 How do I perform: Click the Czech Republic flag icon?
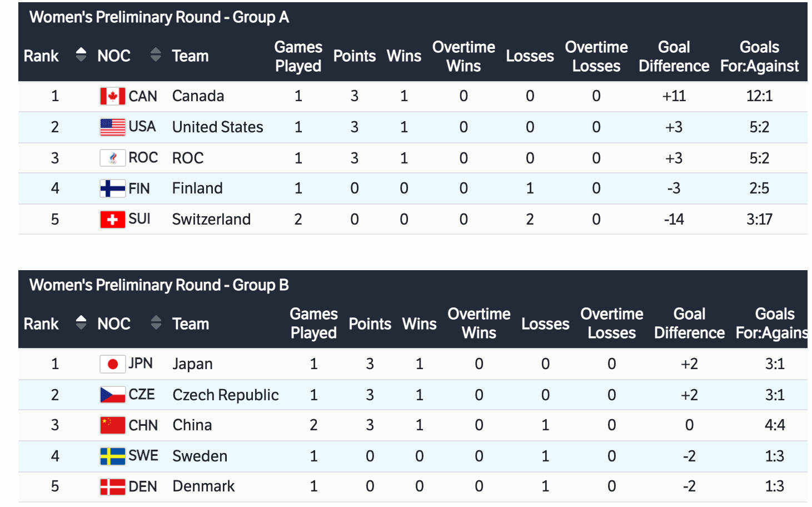(x=112, y=395)
